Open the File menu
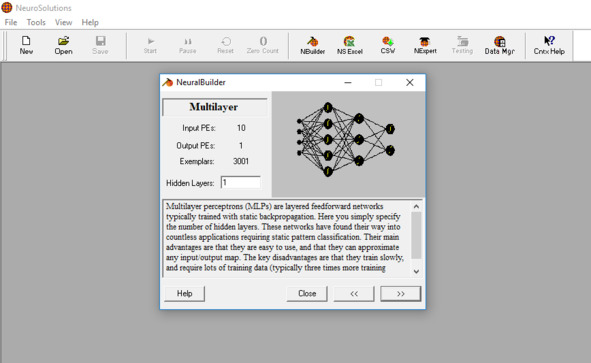591x363 pixels. [x=11, y=22]
